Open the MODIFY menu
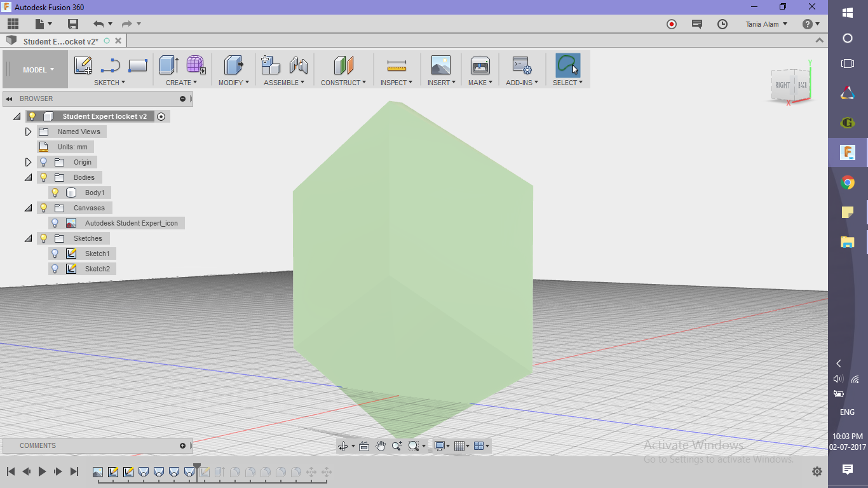 click(234, 83)
